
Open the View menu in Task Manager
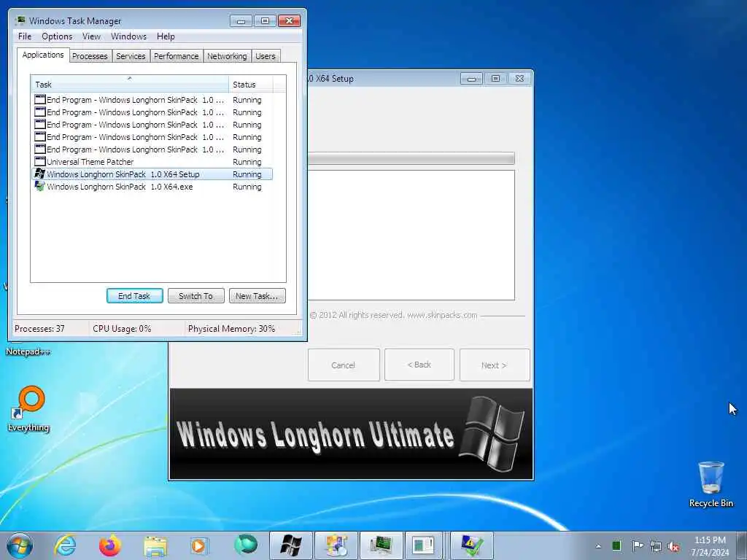pos(91,36)
